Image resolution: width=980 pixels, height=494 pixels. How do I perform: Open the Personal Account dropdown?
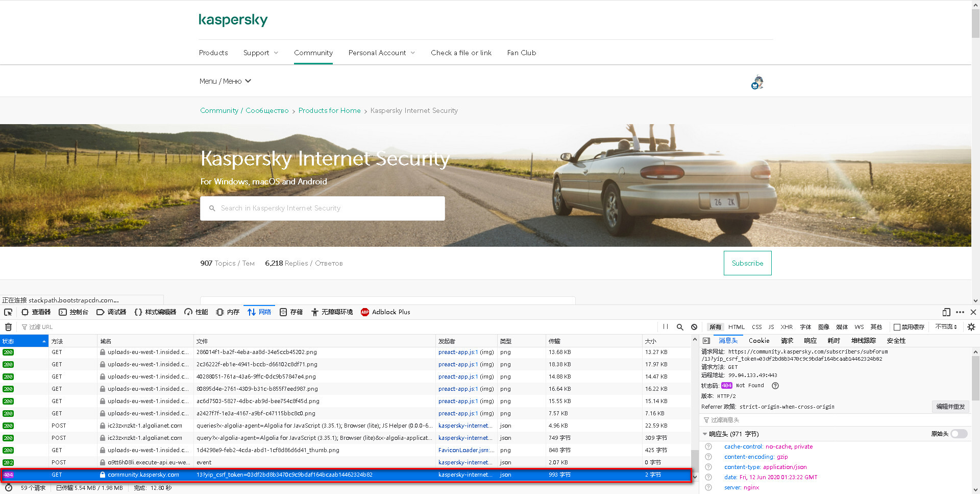(382, 53)
